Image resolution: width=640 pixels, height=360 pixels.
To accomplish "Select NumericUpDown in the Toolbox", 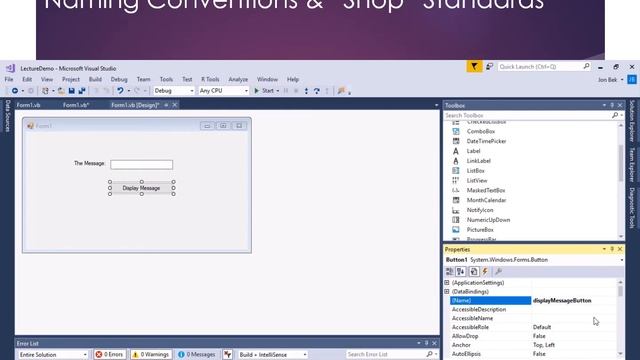I will tap(488, 220).
